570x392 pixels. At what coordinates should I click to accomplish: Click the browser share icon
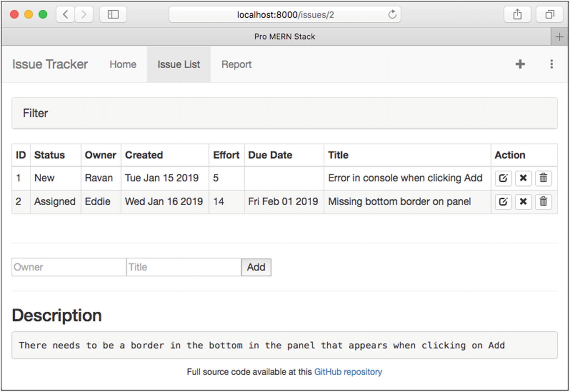[517, 15]
